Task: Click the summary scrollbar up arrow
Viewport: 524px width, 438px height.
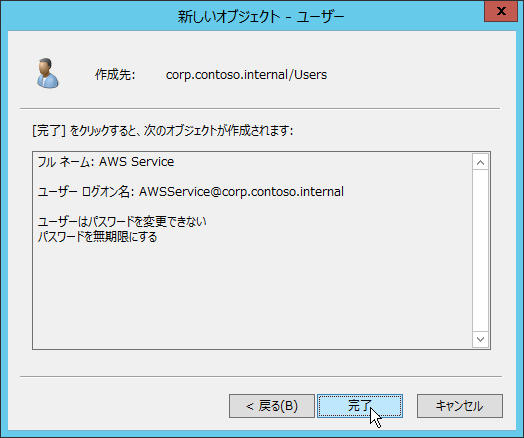Action: pyautogui.click(x=481, y=162)
